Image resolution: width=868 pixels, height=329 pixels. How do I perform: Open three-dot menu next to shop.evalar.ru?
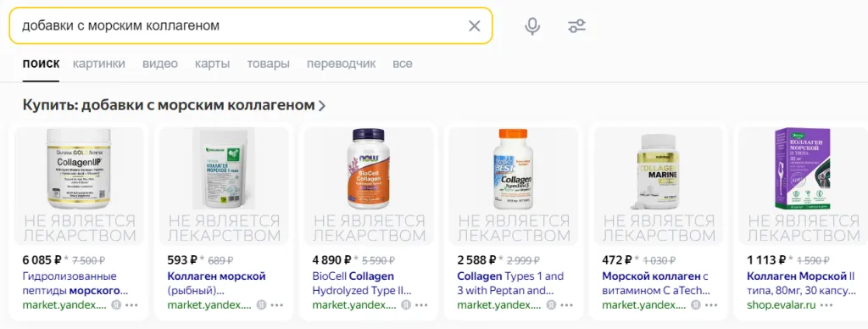(826, 305)
